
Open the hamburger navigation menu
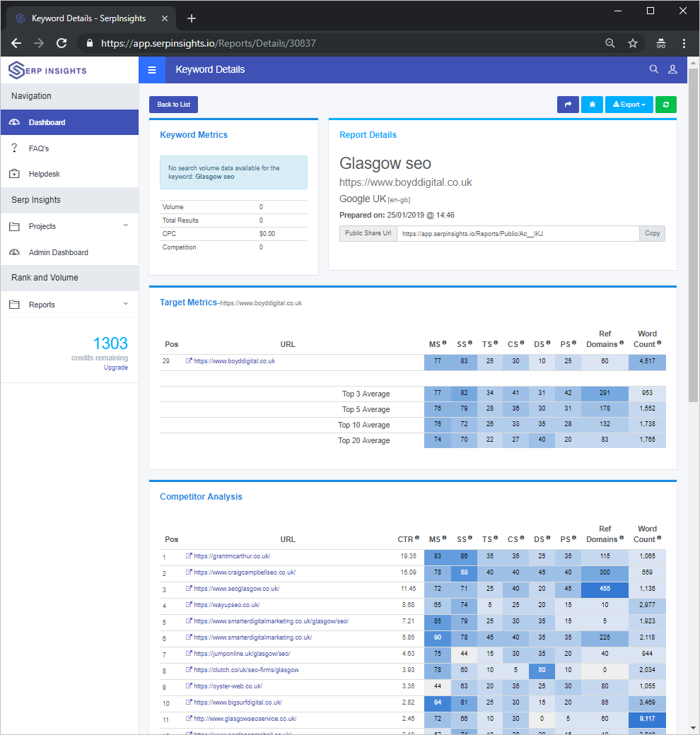152,69
